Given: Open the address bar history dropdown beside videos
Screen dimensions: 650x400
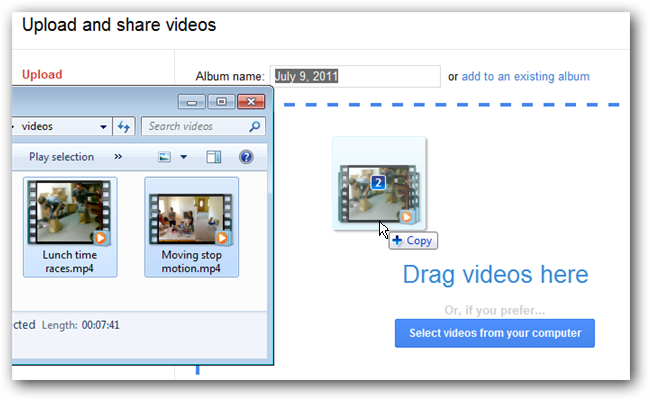Looking at the screenshot, I should [103, 127].
